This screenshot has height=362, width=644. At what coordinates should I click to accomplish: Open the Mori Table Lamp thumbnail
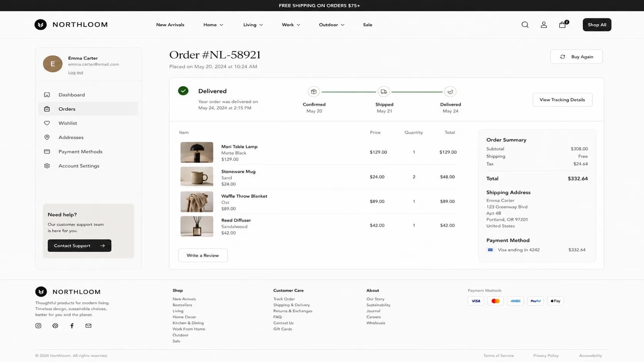197,152
